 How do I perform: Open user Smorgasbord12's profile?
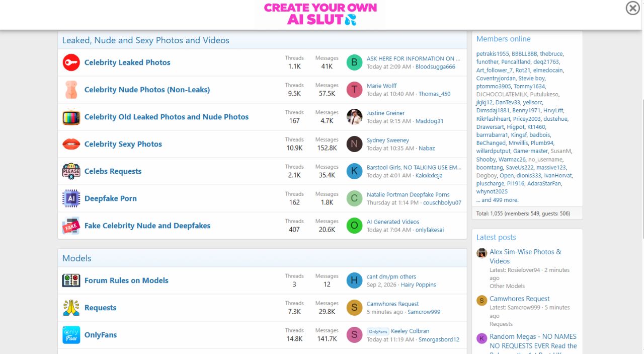point(439,339)
